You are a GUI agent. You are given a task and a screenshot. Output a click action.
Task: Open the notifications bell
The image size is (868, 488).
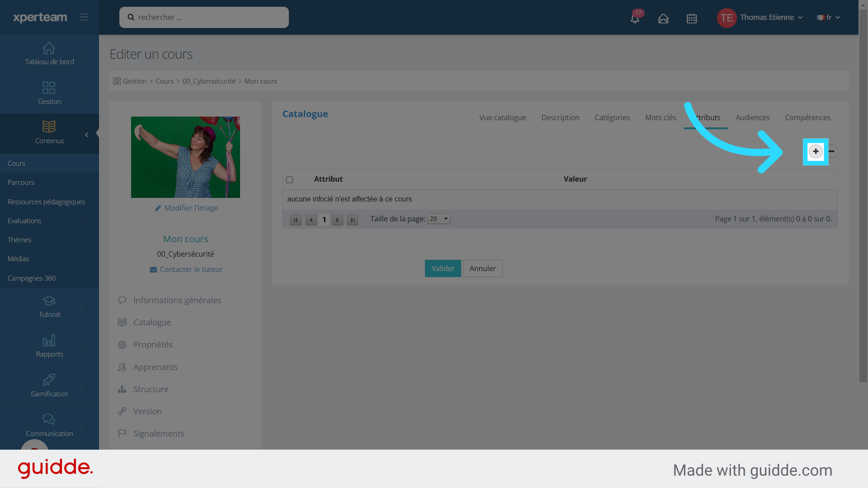click(635, 19)
